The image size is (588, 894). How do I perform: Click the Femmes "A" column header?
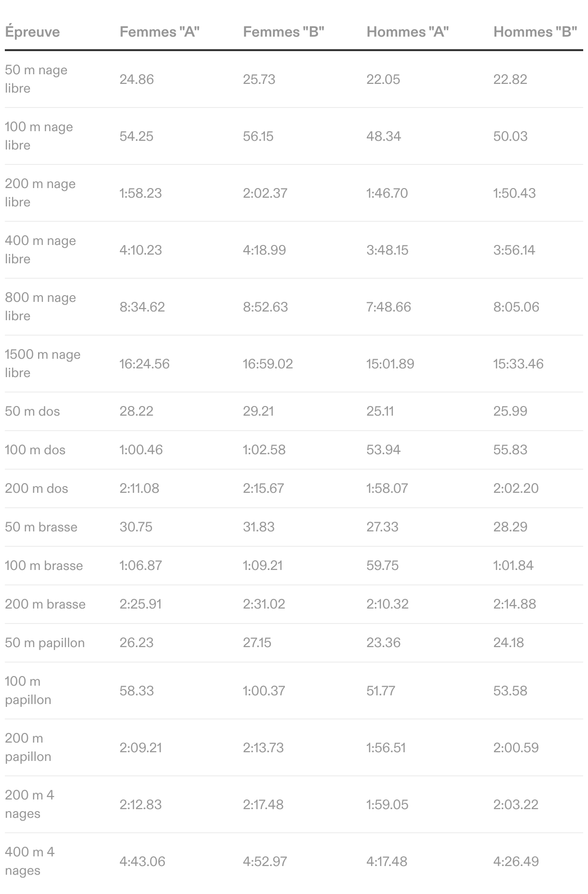160,32
